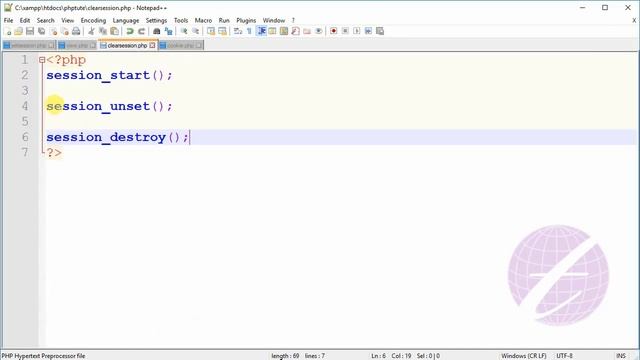
Task: Open the Settings menu
Action: 156,20
